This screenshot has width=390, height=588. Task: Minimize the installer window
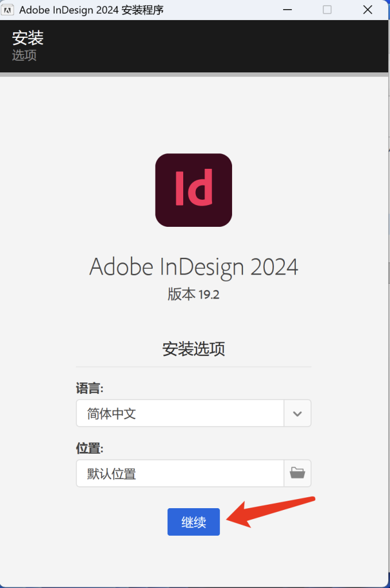[x=287, y=10]
